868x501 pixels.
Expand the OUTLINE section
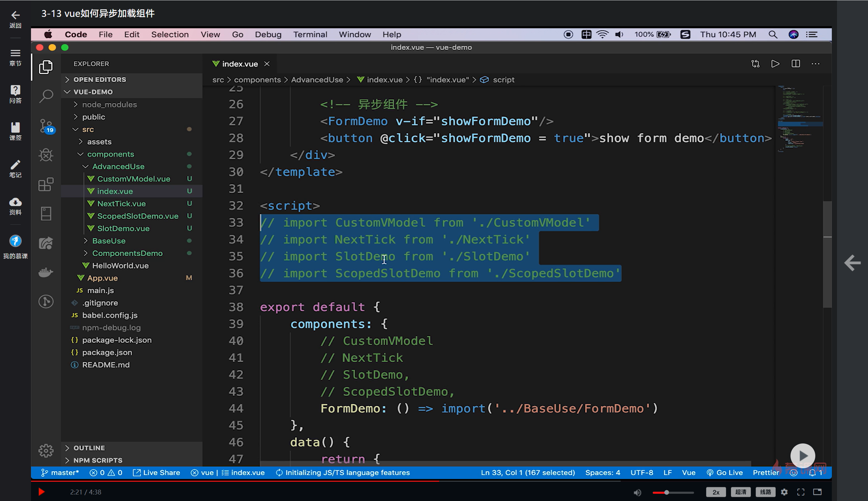89,448
